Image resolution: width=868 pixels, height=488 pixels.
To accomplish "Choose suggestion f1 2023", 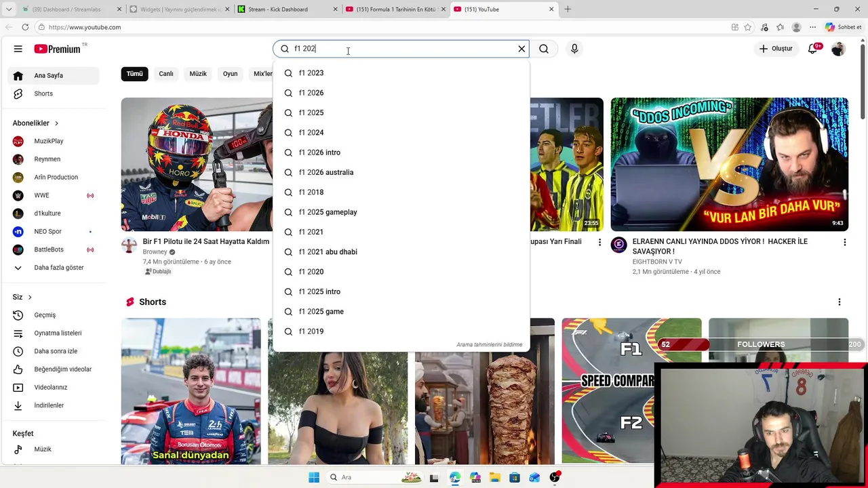I will 401,73.
